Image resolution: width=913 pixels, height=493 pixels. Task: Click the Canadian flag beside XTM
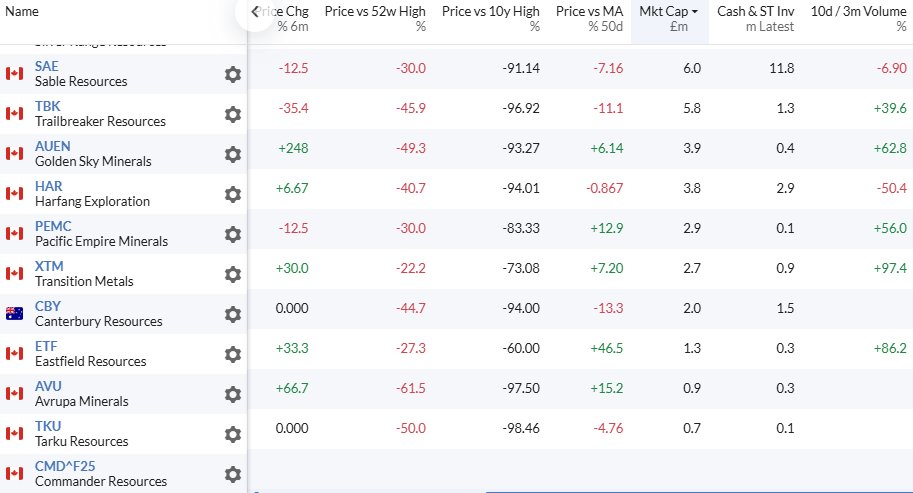(15, 274)
